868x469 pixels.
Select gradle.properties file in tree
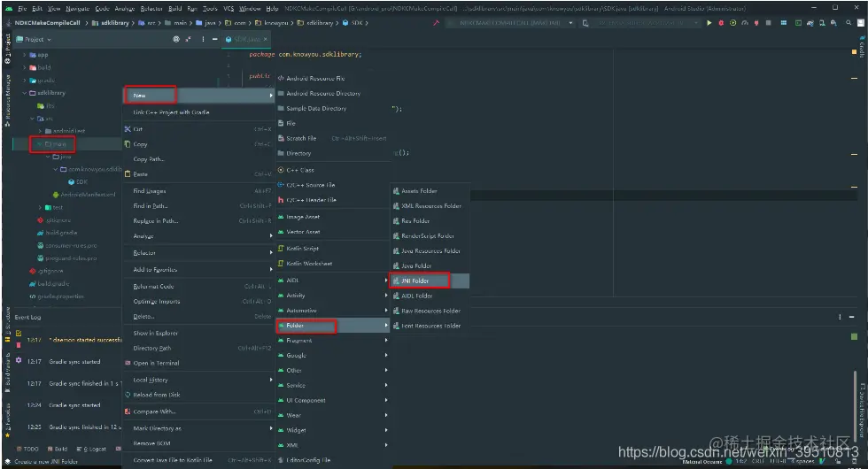pos(57,296)
